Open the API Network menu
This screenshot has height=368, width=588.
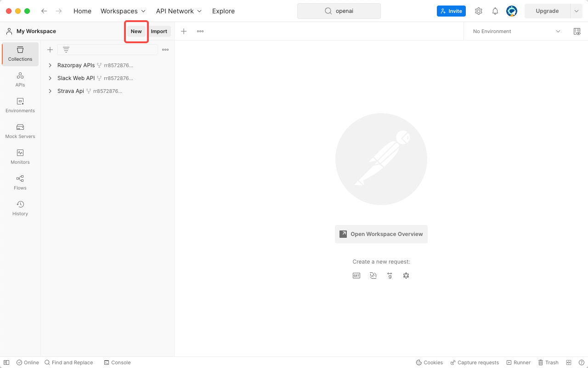click(x=179, y=11)
